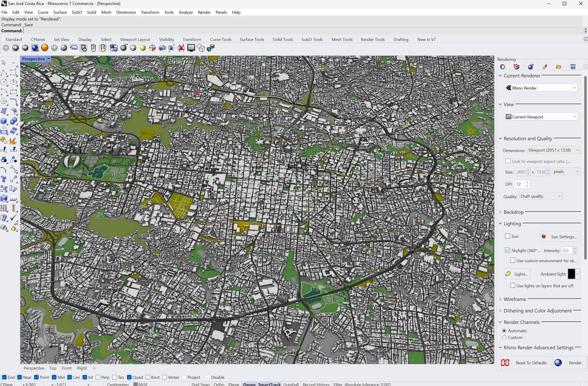588x386 pixels.
Task: Switch to the Mesh Tools toolbar tab
Action: coord(342,39)
